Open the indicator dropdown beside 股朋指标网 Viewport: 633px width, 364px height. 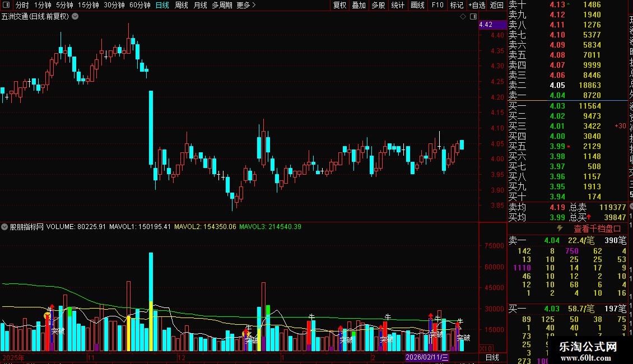(x=4, y=227)
